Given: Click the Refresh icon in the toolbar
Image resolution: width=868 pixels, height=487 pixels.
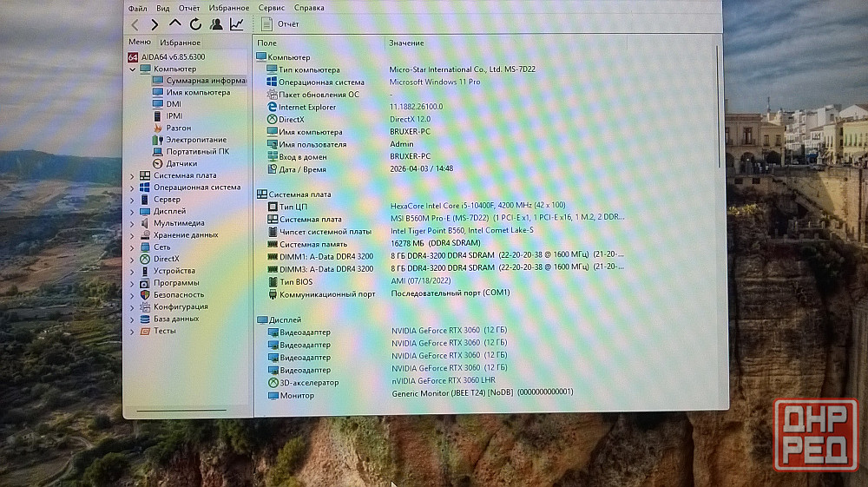Looking at the screenshot, I should click(195, 24).
